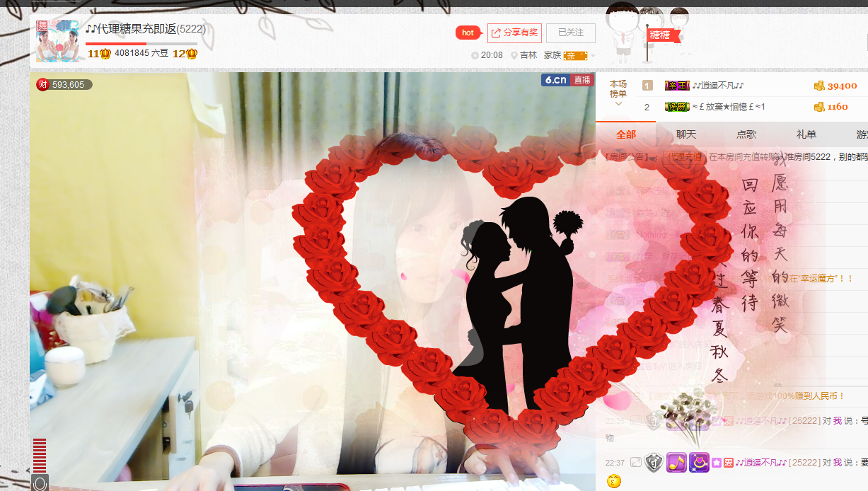Click the top-ranked user 逍遥不凡

tap(717, 86)
